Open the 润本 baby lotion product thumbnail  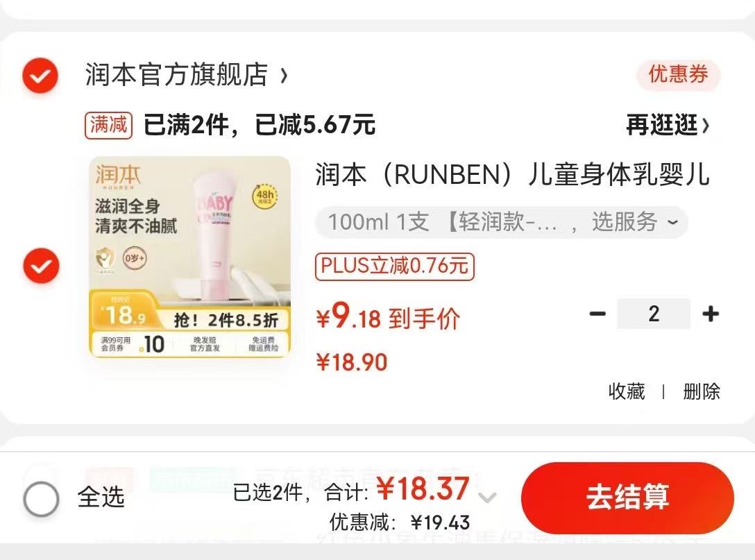pos(190,257)
